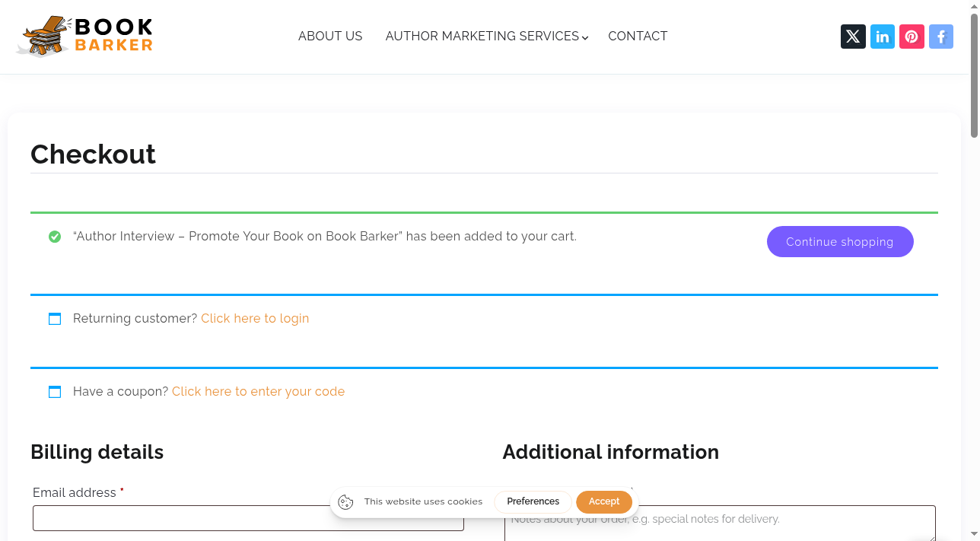Focus the Email address input field
The width and height of the screenshot is (980, 541).
click(x=248, y=518)
